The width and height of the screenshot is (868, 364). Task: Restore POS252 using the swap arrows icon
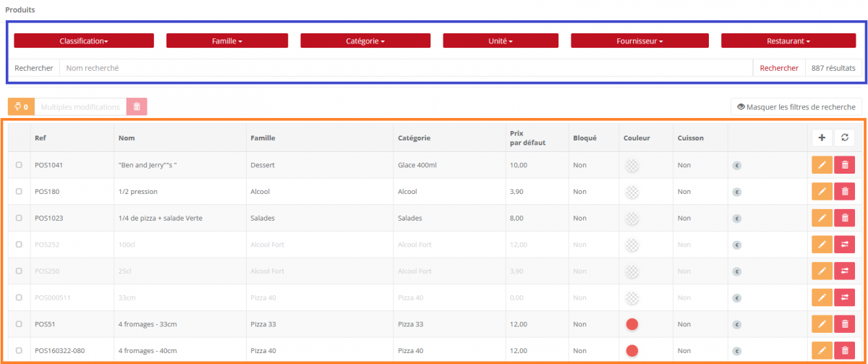pos(844,245)
